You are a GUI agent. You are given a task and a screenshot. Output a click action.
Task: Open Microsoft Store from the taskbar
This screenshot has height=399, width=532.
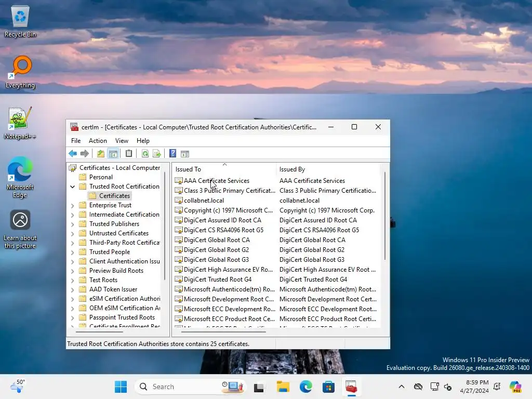click(328, 387)
